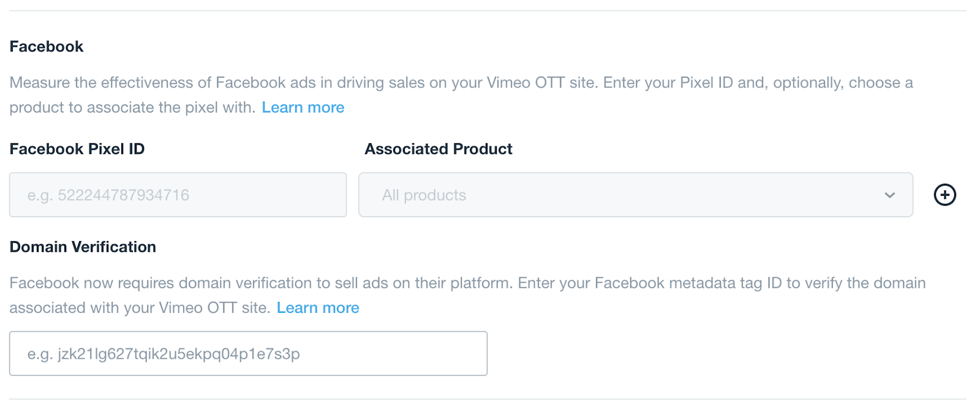Click the chevron arrow in All products dropdown
The height and width of the screenshot is (412, 980).
pos(889,195)
